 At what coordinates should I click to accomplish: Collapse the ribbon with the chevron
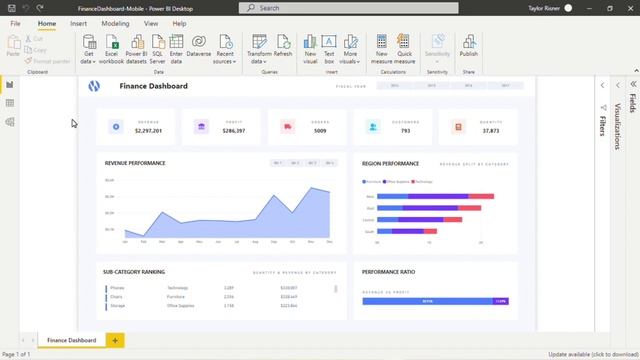coord(636,71)
